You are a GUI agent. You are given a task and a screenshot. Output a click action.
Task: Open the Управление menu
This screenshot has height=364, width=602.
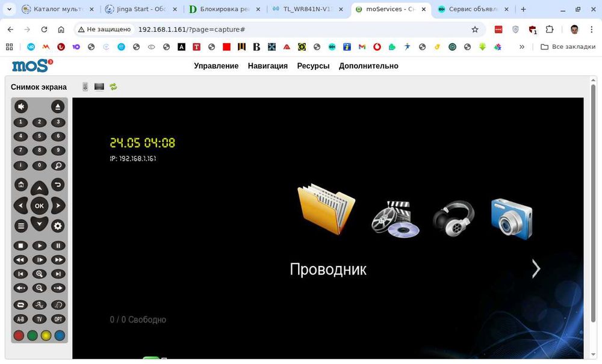coord(216,66)
